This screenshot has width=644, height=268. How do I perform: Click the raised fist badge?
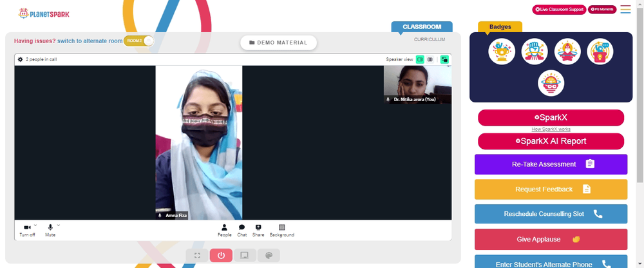pos(535,52)
